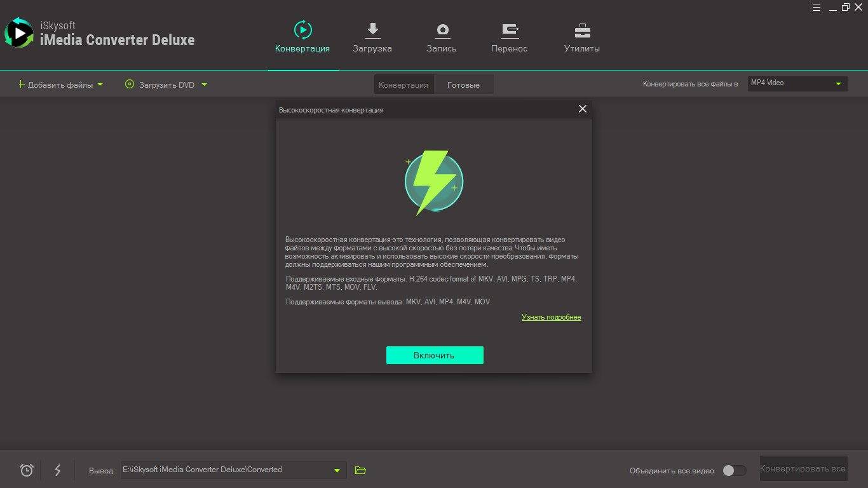This screenshot has width=868, height=488.
Task: Open the scheduler alarm clock icon
Action: click(x=27, y=470)
